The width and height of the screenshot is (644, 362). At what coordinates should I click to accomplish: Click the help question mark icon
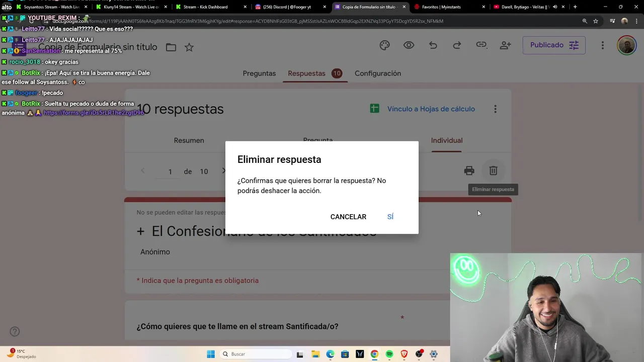tap(15, 331)
